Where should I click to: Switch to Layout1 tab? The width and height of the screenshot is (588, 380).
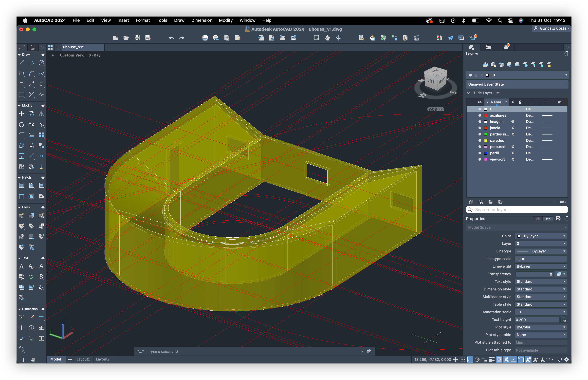[x=83, y=359]
